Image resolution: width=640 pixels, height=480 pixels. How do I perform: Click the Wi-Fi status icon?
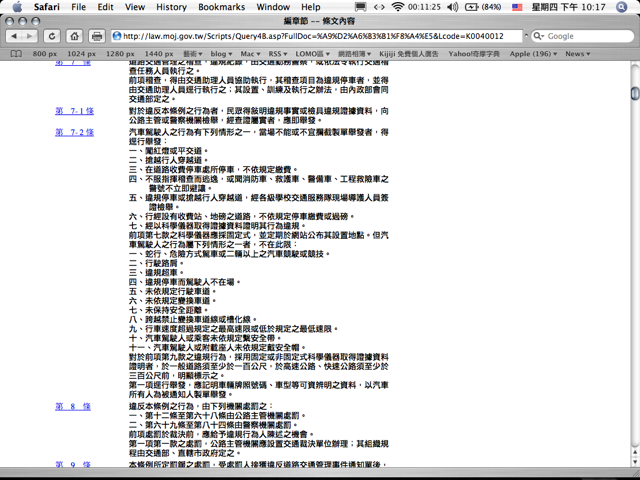(397, 7)
